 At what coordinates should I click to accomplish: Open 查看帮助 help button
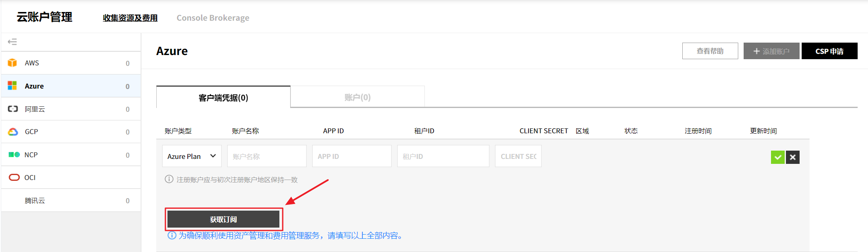click(x=710, y=51)
